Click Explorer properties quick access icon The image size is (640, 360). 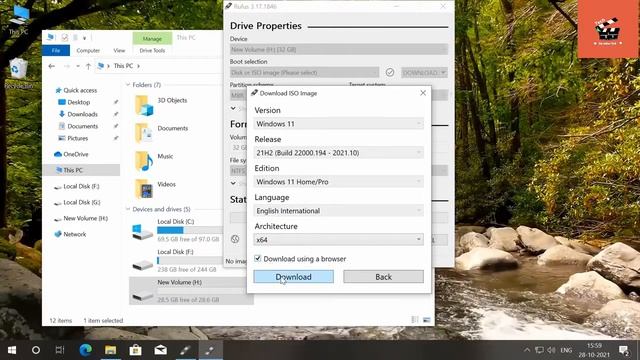click(64, 38)
